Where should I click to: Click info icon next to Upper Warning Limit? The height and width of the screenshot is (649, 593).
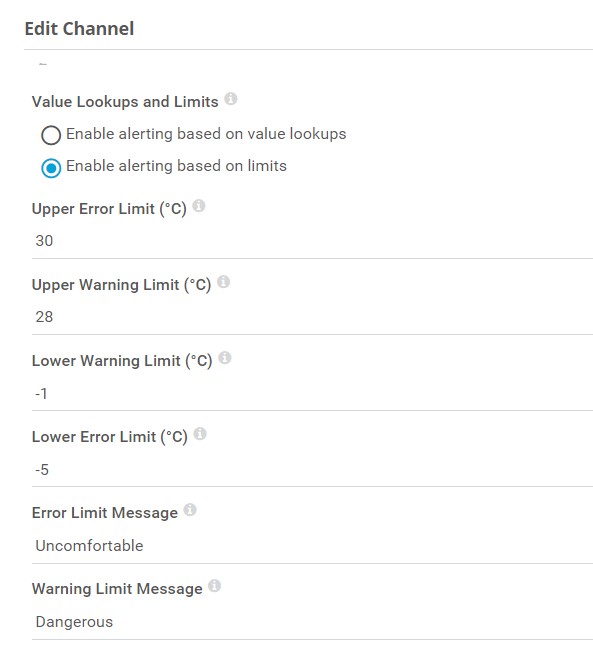[x=223, y=281]
